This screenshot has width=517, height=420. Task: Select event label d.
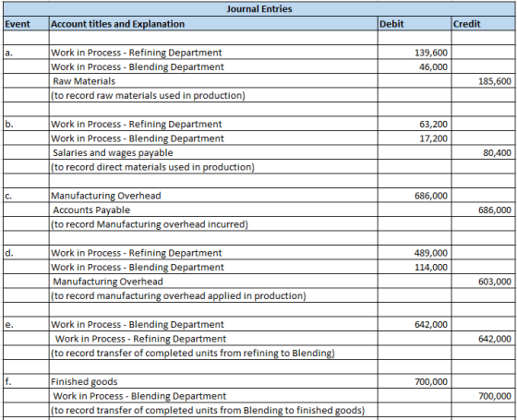coord(27,253)
